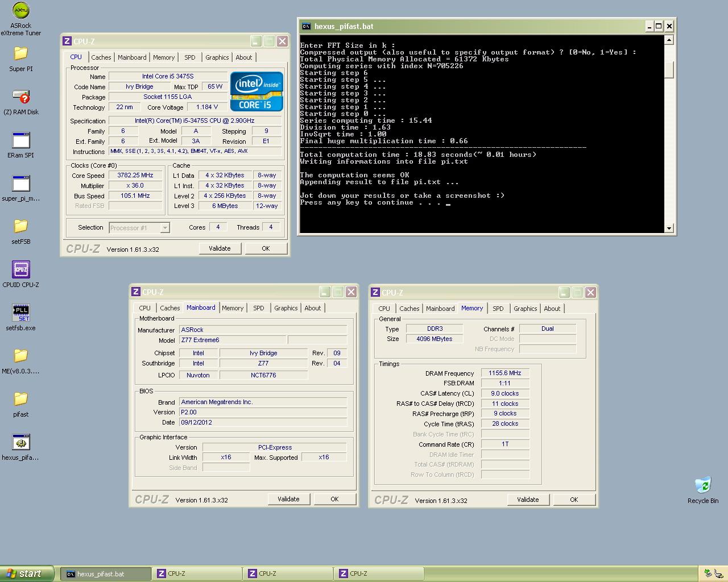Screen dimensions: 728x582
Task: Select the second CPU-Z taskbar button
Action: coord(288,574)
